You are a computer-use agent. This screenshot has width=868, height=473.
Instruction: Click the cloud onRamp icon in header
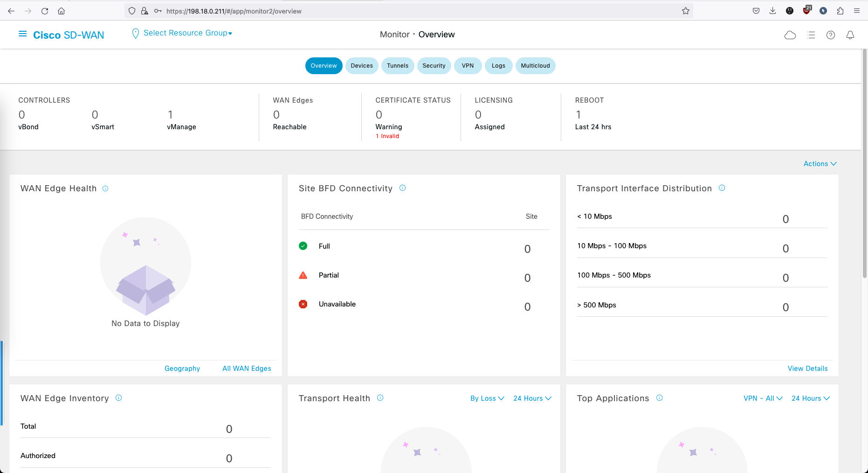tap(790, 35)
